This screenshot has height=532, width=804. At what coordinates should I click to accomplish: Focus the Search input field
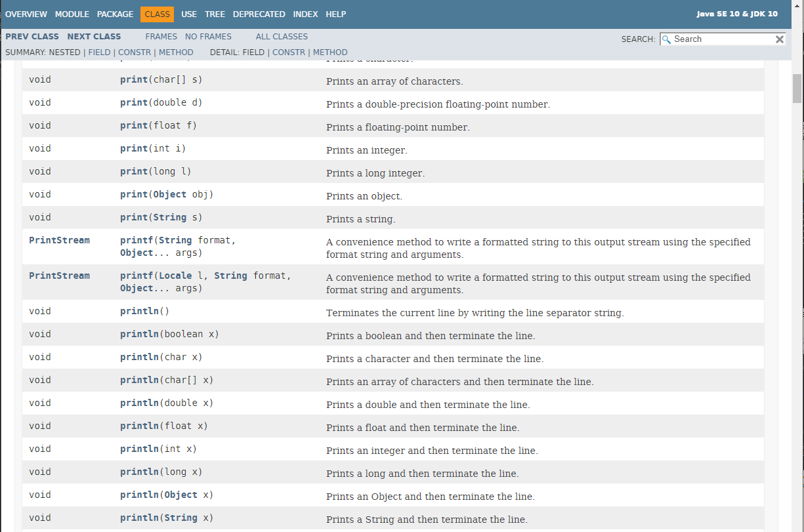723,39
